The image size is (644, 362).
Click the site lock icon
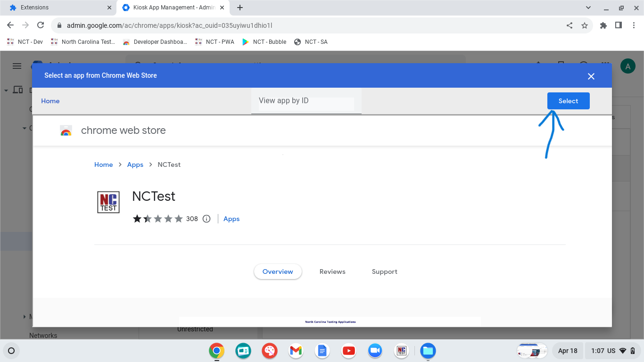[59, 25]
